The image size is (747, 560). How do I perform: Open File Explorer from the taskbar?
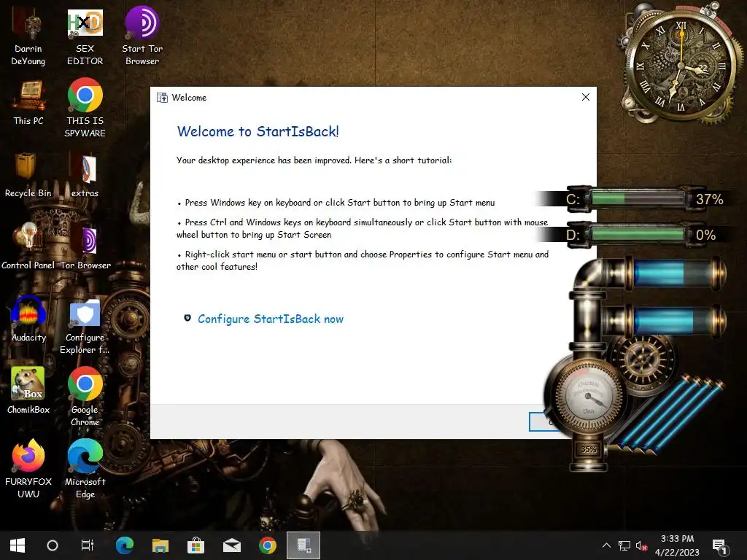point(160,545)
